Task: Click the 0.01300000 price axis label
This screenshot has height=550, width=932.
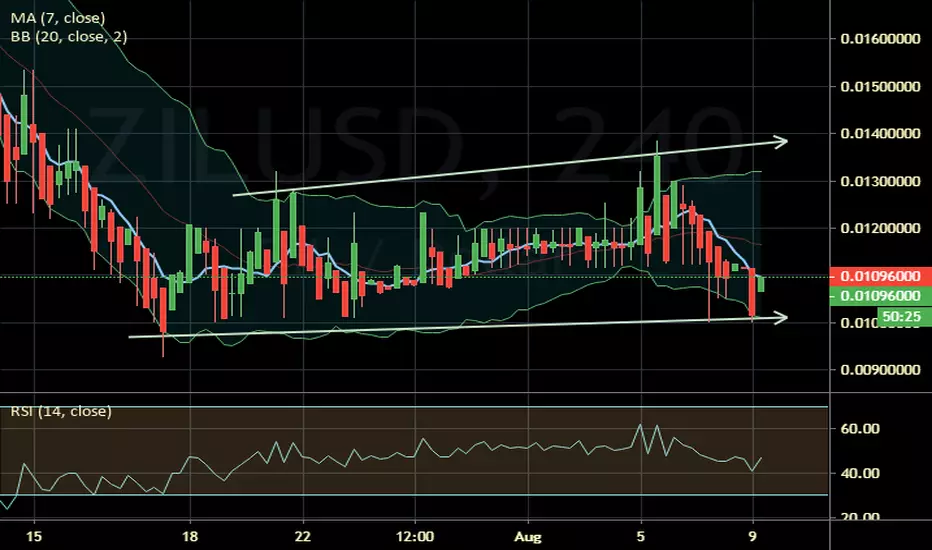Action: [x=880, y=181]
